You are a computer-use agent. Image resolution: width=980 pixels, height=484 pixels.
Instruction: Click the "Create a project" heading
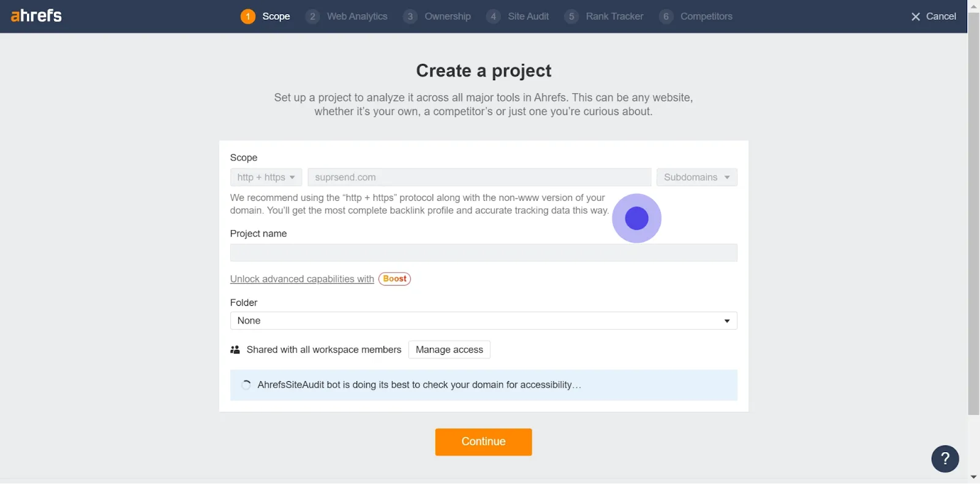click(x=484, y=71)
